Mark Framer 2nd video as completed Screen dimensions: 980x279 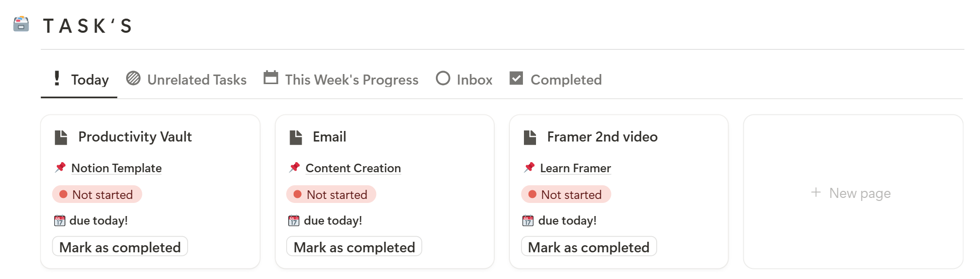589,247
